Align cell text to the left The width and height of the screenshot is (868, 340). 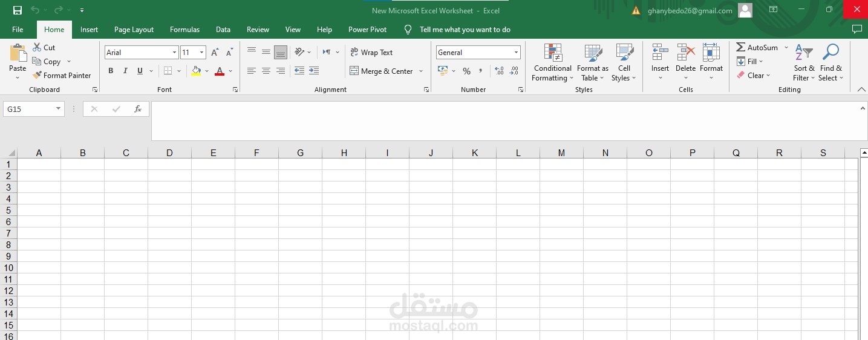tap(252, 71)
